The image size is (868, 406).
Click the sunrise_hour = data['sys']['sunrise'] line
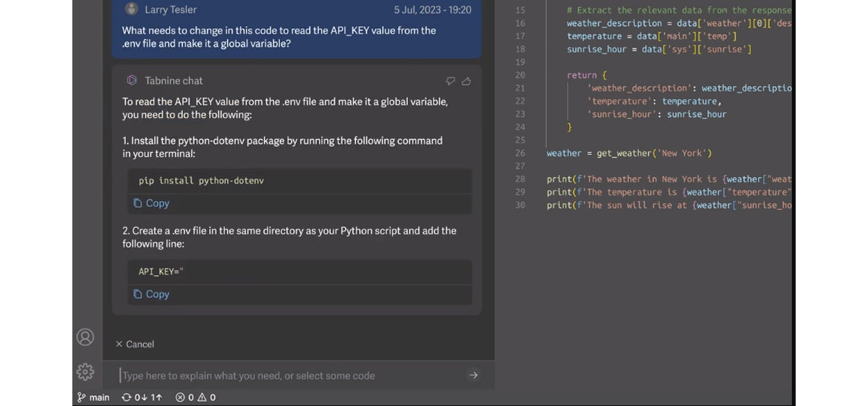pyautogui.click(x=660, y=49)
